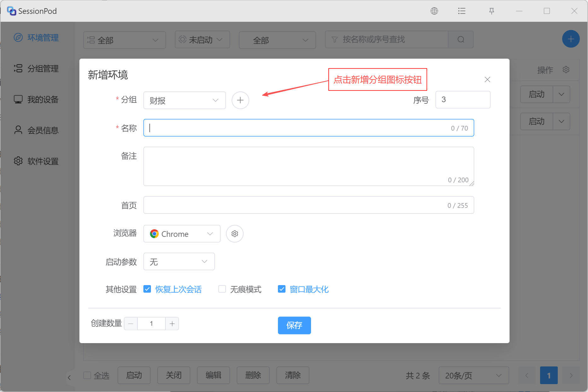588x392 pixels.
Task: Open browser settings gear next to Chrome
Action: tap(235, 234)
